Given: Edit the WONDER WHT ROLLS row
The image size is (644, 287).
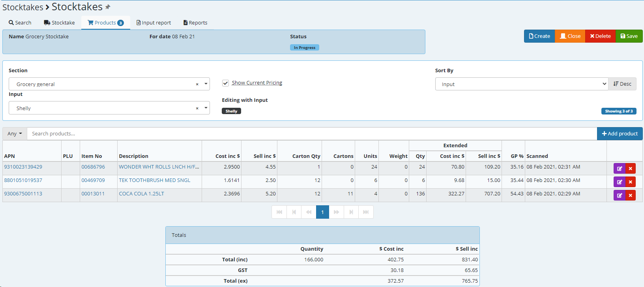Looking at the screenshot, I should (620, 169).
